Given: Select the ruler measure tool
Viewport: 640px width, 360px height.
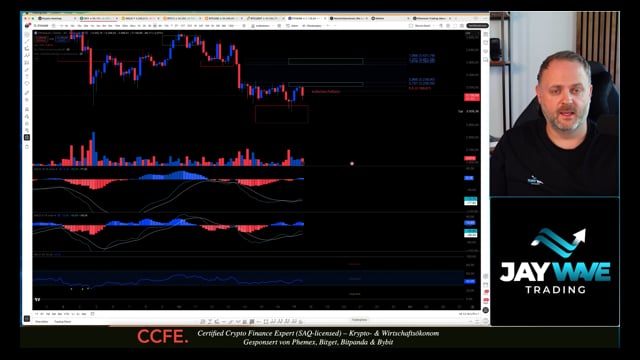Looking at the screenshot, I should click(x=27, y=93).
